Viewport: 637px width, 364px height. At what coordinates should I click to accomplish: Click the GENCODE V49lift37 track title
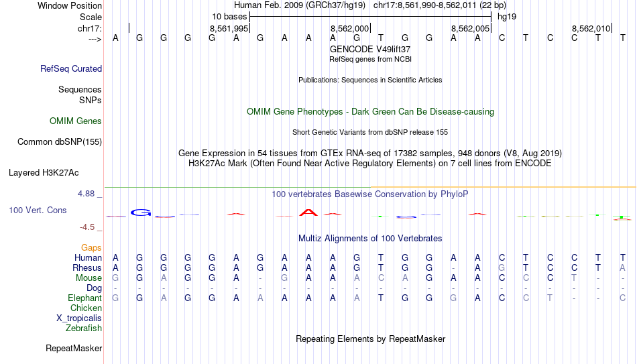tap(370, 49)
